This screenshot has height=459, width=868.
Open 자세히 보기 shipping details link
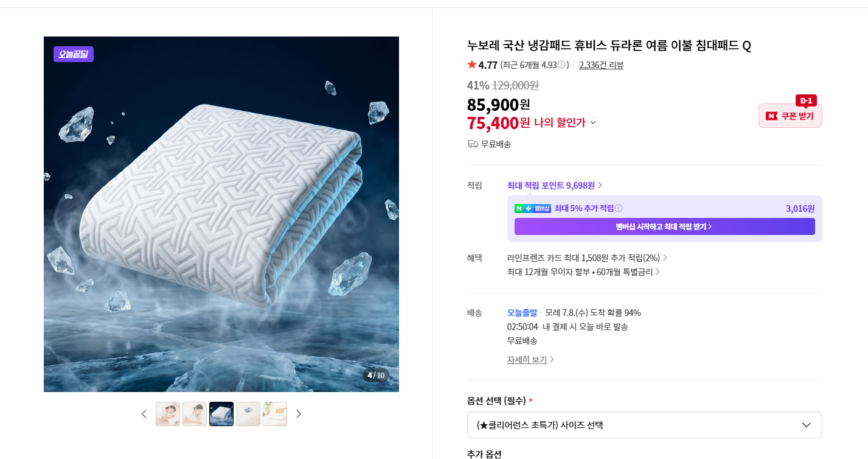530,359
